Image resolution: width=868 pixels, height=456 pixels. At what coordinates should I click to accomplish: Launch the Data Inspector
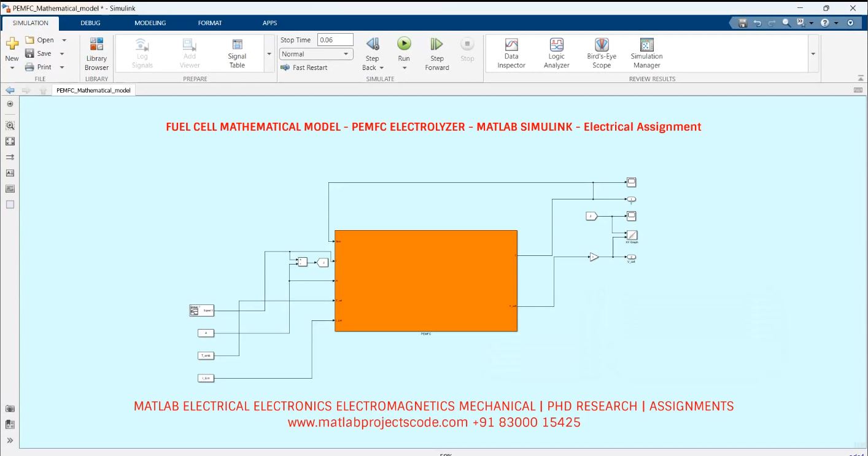click(x=510, y=52)
